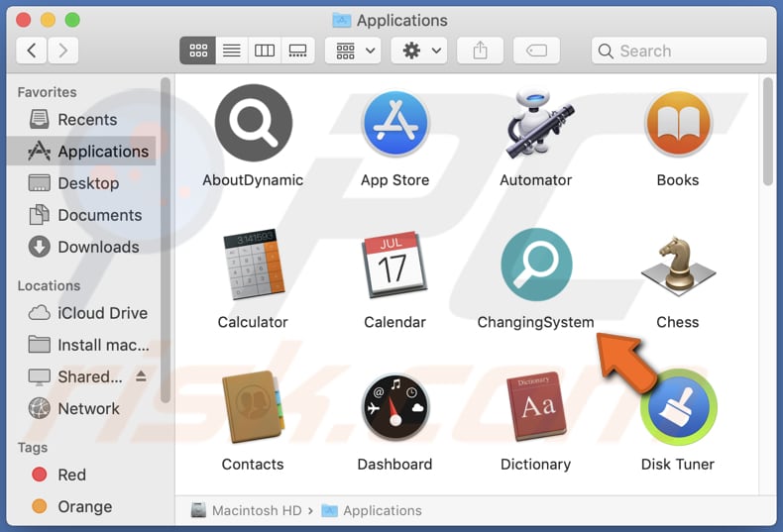Filter by the Orange tag
The image size is (783, 532).
(x=82, y=506)
